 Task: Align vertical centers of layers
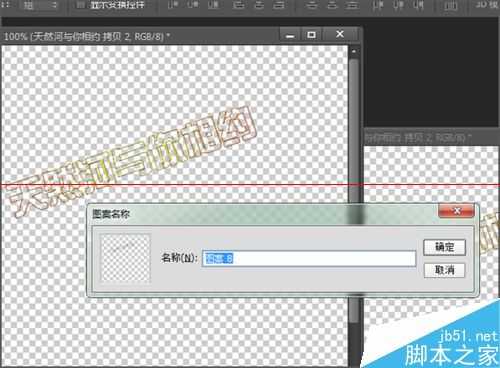coord(193,5)
